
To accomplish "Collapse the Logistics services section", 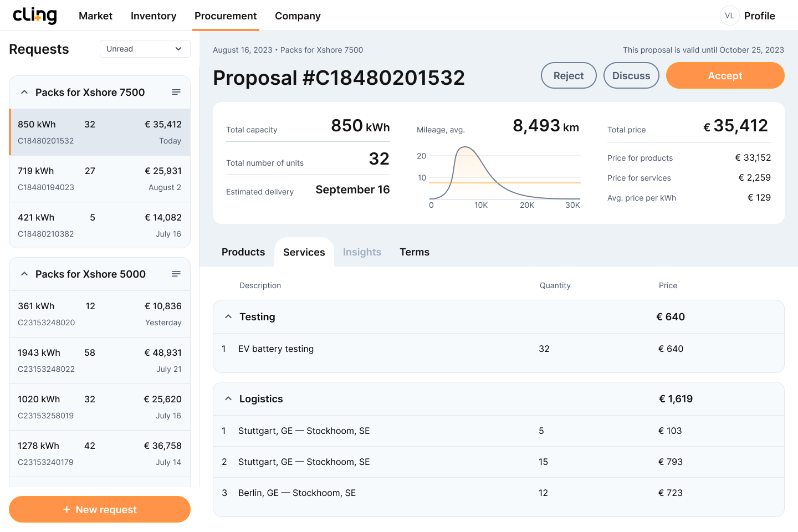I will tap(228, 398).
